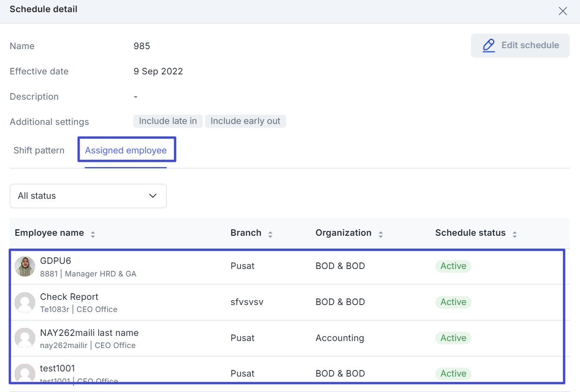Switch to the Shift pattern tab

(39, 150)
